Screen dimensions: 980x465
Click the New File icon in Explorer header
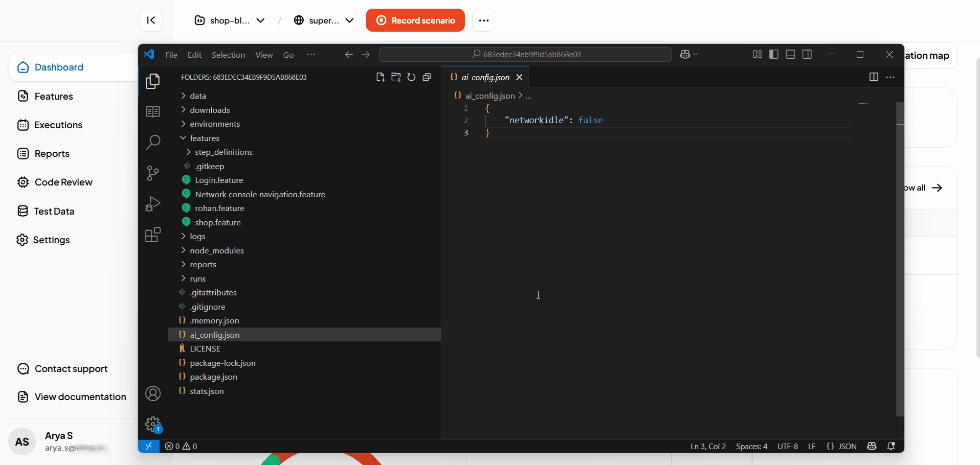click(381, 77)
